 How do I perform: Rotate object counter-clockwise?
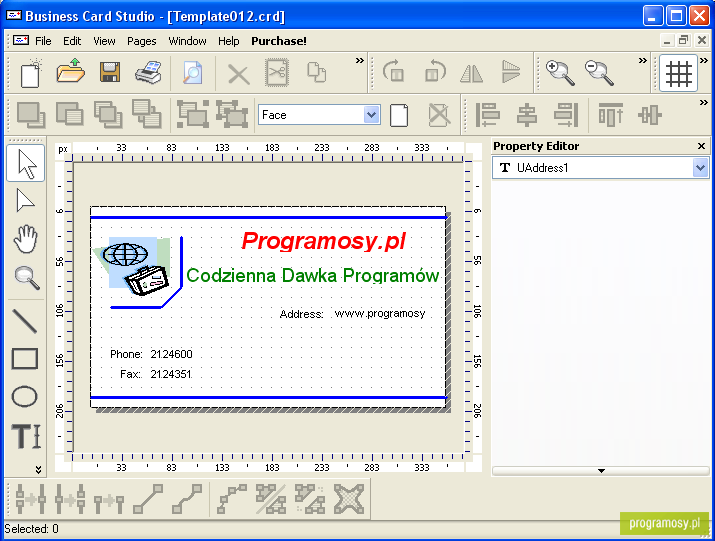[x=434, y=72]
